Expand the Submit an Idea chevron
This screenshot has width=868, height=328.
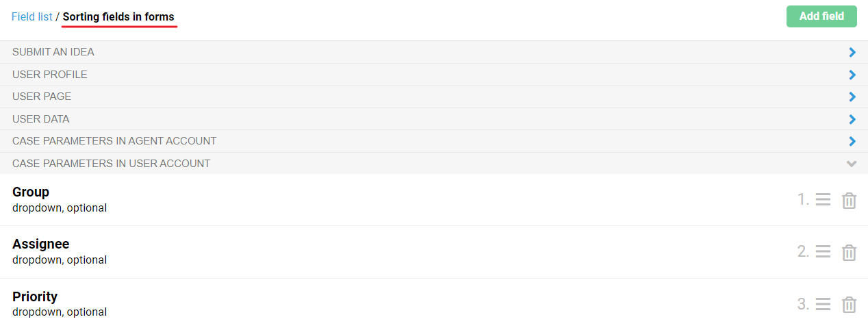tap(852, 52)
